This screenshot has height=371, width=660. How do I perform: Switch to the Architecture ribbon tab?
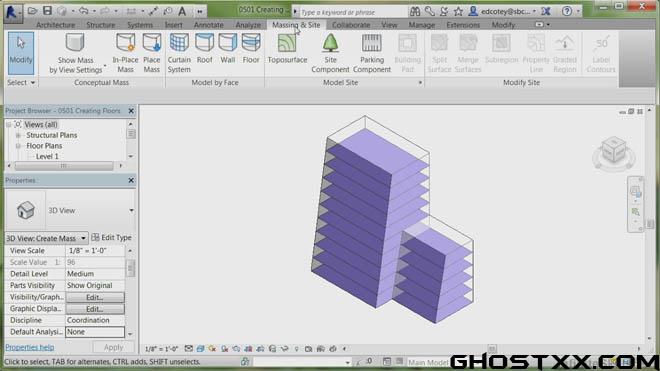click(x=55, y=25)
